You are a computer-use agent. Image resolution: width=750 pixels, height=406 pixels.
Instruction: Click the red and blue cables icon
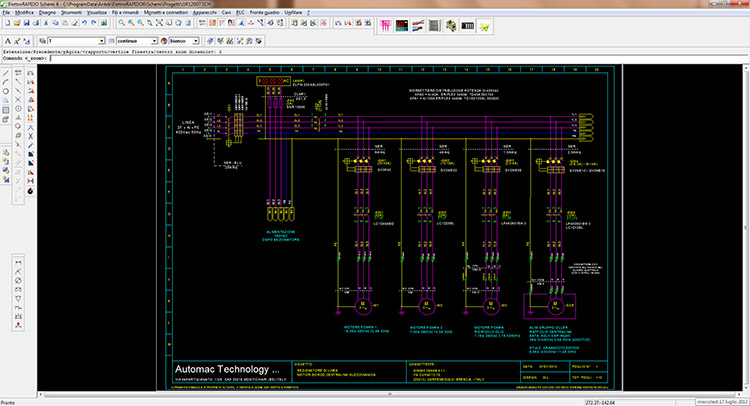[418, 26]
